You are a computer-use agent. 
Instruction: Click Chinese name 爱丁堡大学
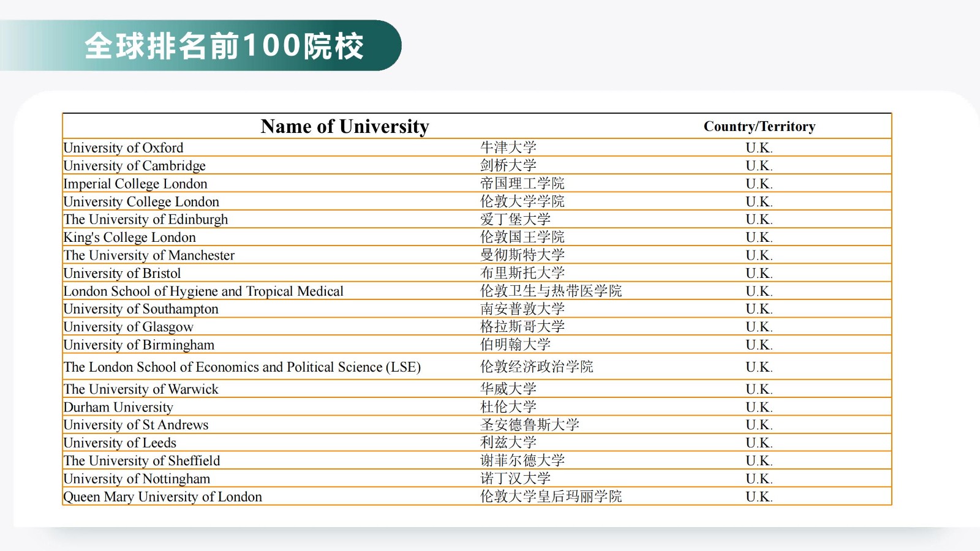[515, 219]
